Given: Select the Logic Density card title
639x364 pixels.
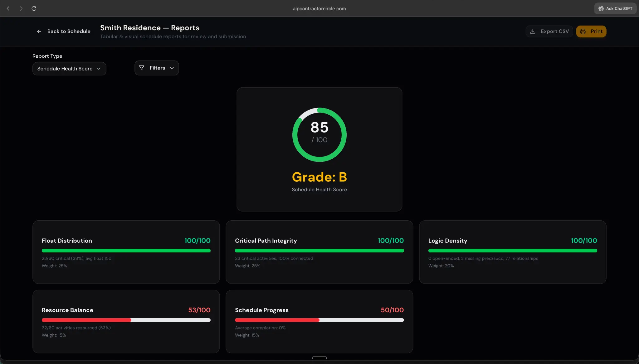Looking at the screenshot, I should click(448, 241).
